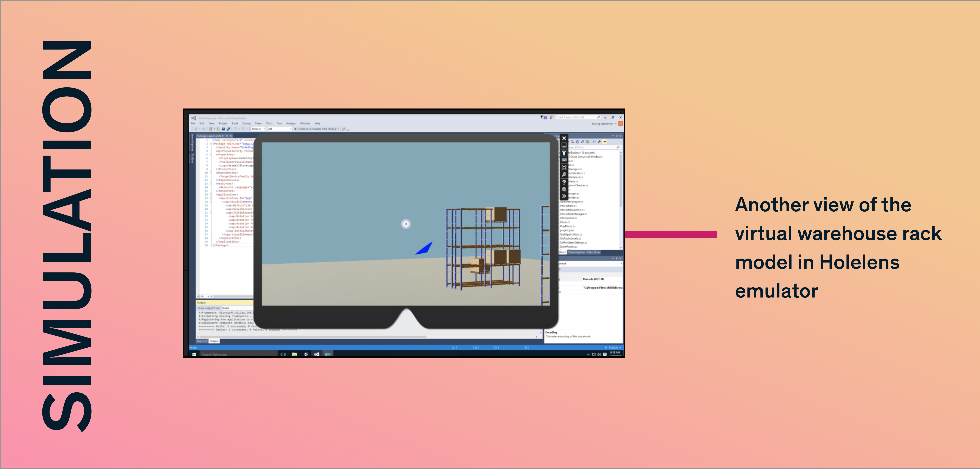Open the Team menu
Image resolution: width=980 pixels, height=469 pixels.
point(258,123)
